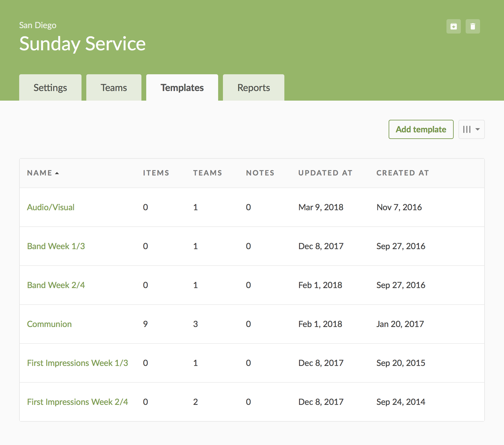Sort by the ITEMS column header

pyautogui.click(x=156, y=173)
